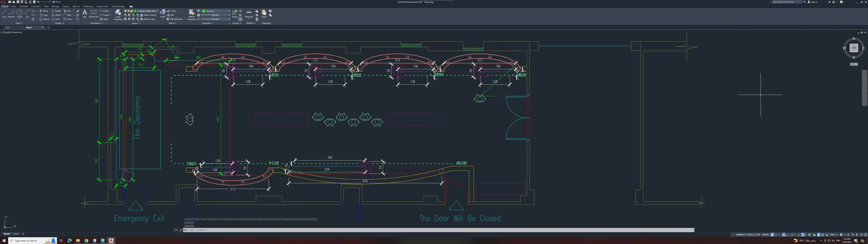Toggle lineweight display in status bar
Screen dimensions: 868x244
tap(810, 235)
